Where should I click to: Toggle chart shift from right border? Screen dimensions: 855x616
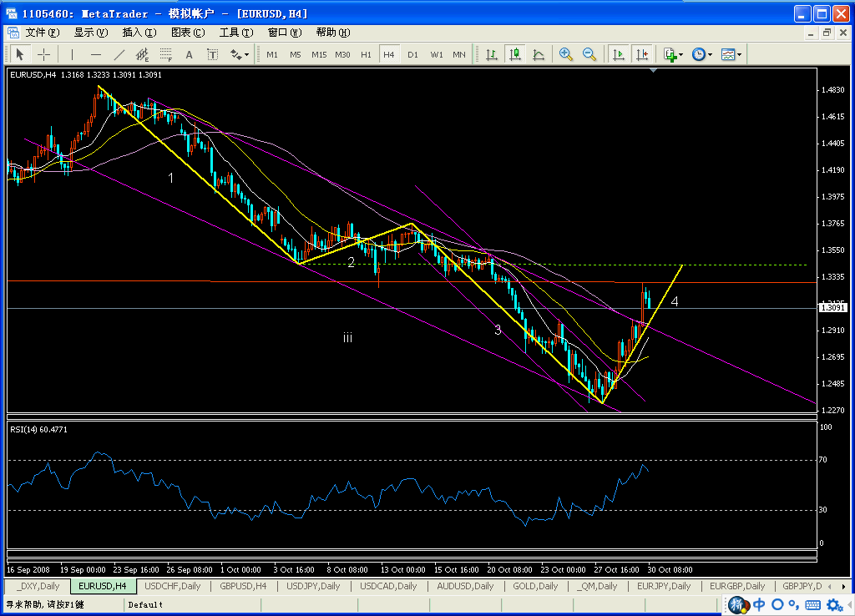[x=642, y=54]
